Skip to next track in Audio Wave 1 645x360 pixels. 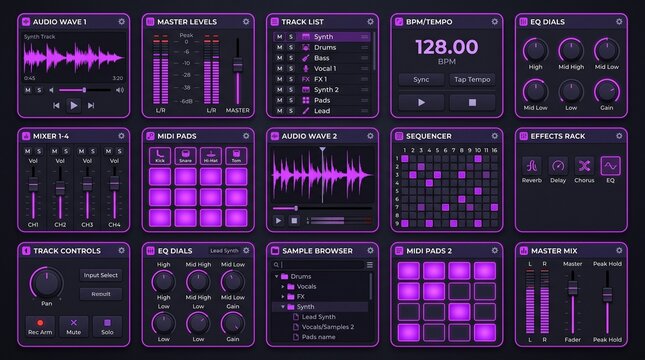(91, 106)
